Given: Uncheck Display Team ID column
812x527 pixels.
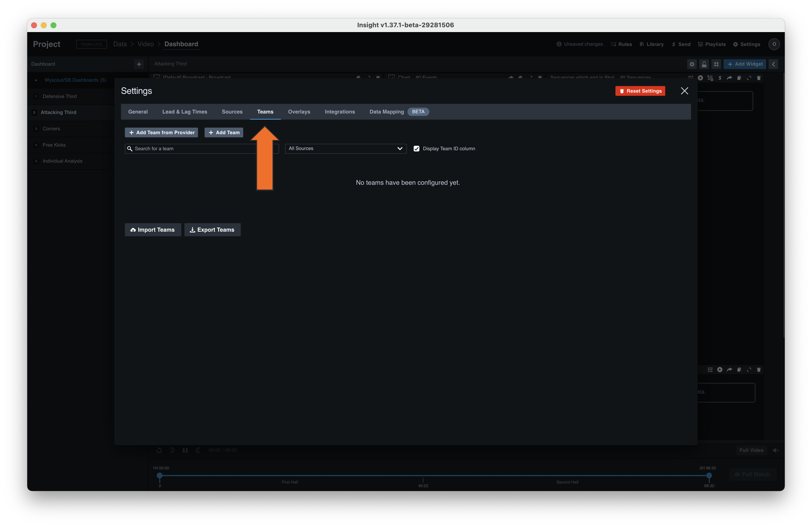Looking at the screenshot, I should tap(417, 149).
